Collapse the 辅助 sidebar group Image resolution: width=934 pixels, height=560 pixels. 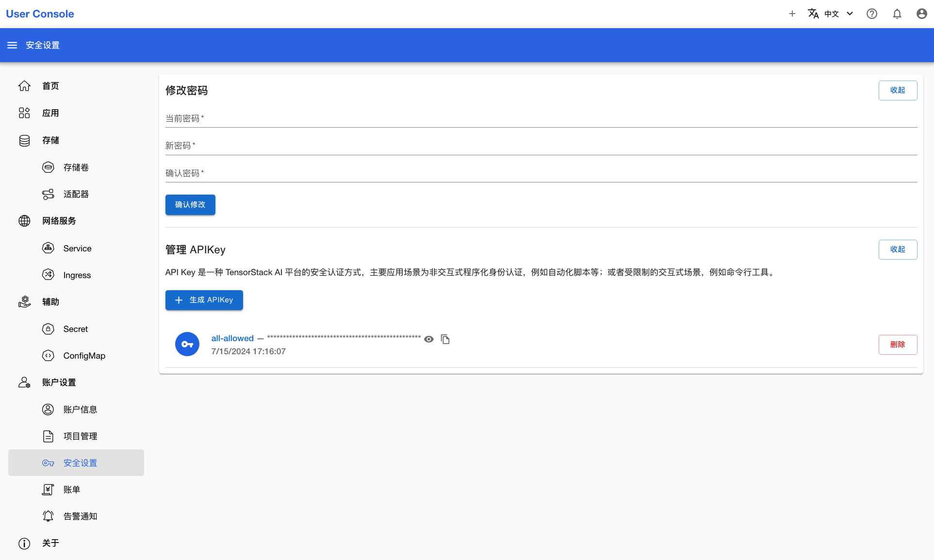pyautogui.click(x=76, y=302)
